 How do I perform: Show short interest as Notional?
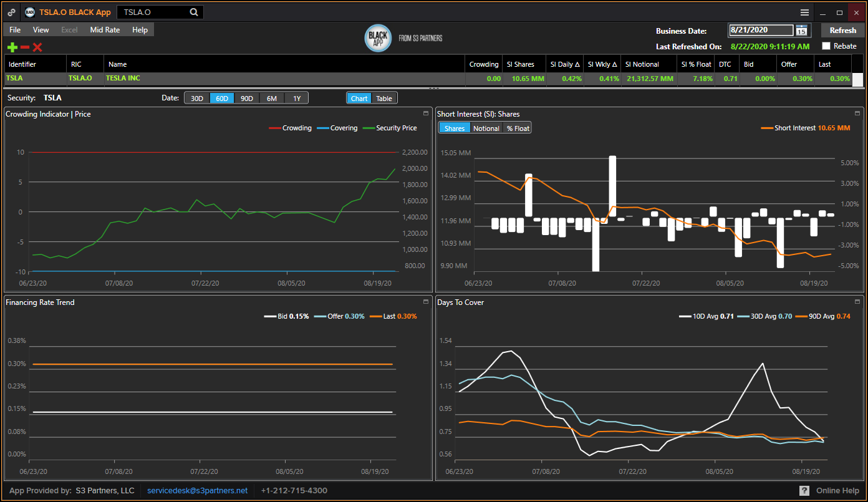(486, 128)
